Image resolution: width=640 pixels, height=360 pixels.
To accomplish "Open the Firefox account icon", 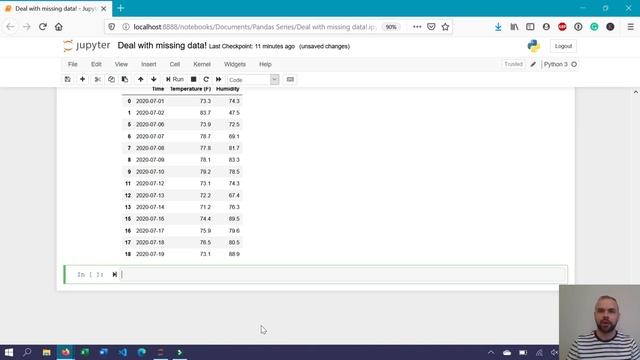I will coord(546,27).
